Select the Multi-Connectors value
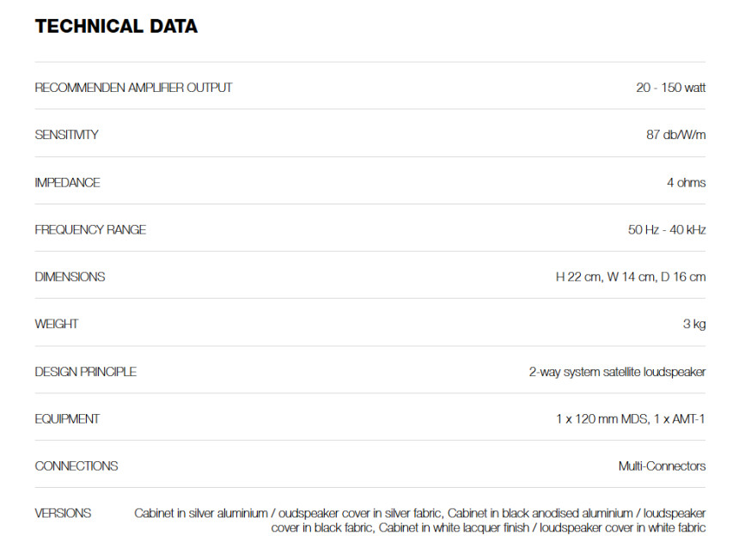This screenshot has width=739, height=560. [662, 466]
